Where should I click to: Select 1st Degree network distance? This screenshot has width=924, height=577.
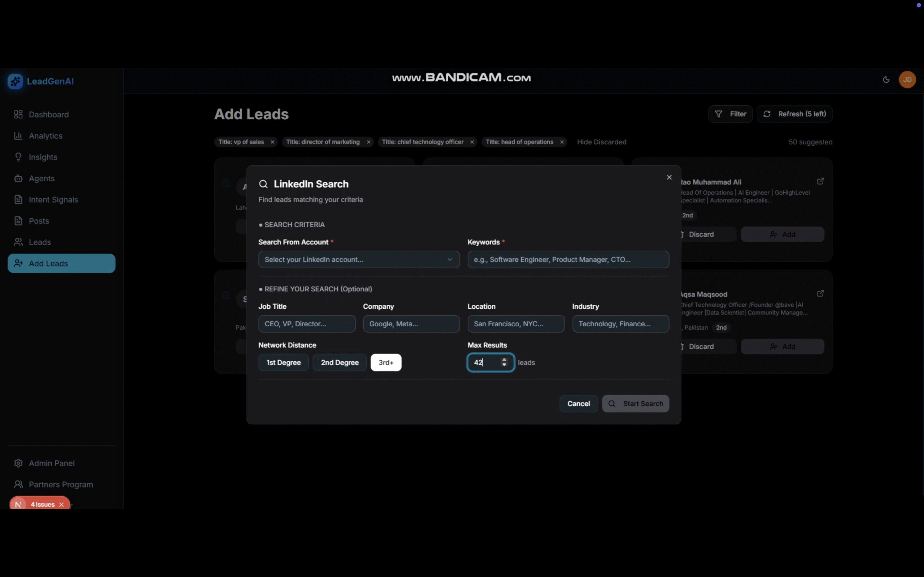tap(283, 362)
